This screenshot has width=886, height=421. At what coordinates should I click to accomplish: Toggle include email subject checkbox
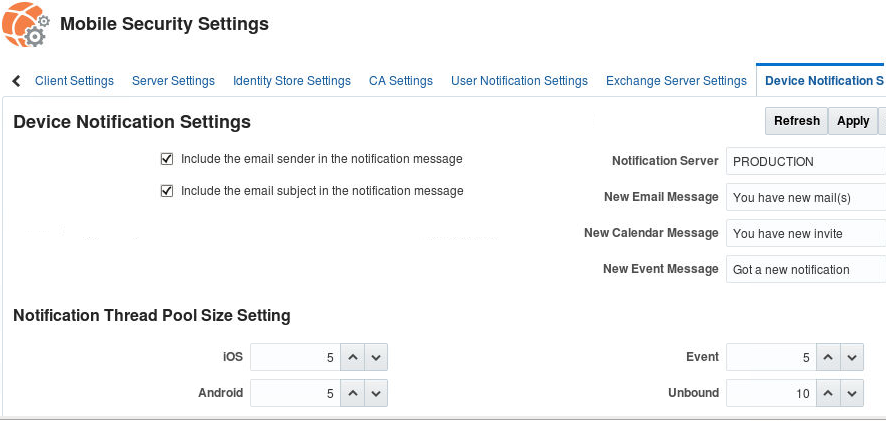tap(167, 191)
